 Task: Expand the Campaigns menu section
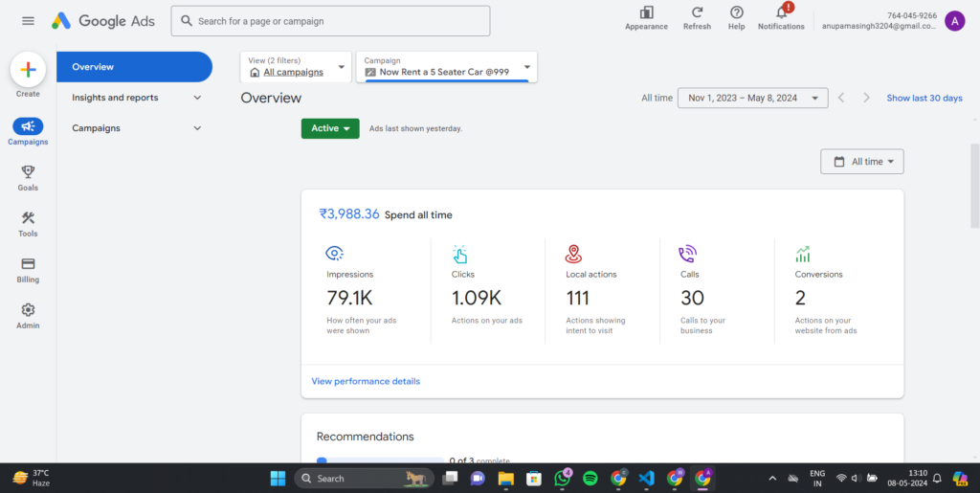134,128
